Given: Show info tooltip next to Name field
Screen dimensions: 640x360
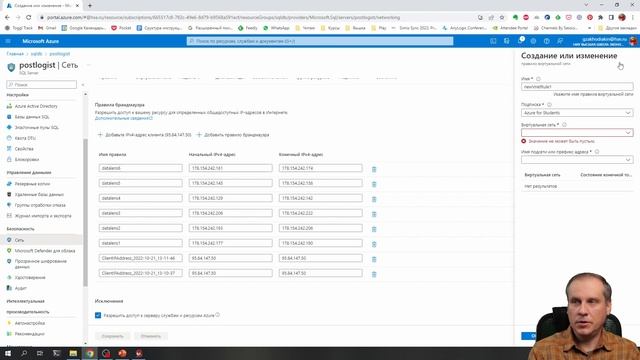Looking at the screenshot, I should click(538, 79).
